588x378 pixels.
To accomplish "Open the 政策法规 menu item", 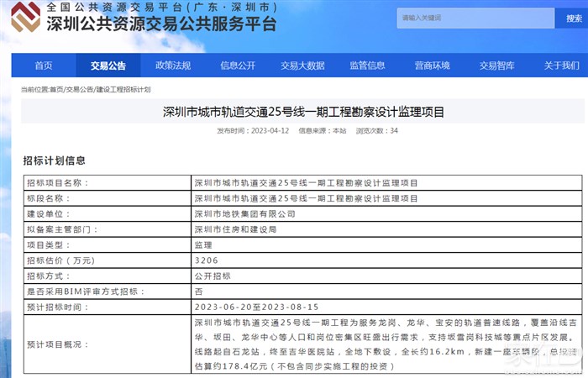I will [173, 66].
